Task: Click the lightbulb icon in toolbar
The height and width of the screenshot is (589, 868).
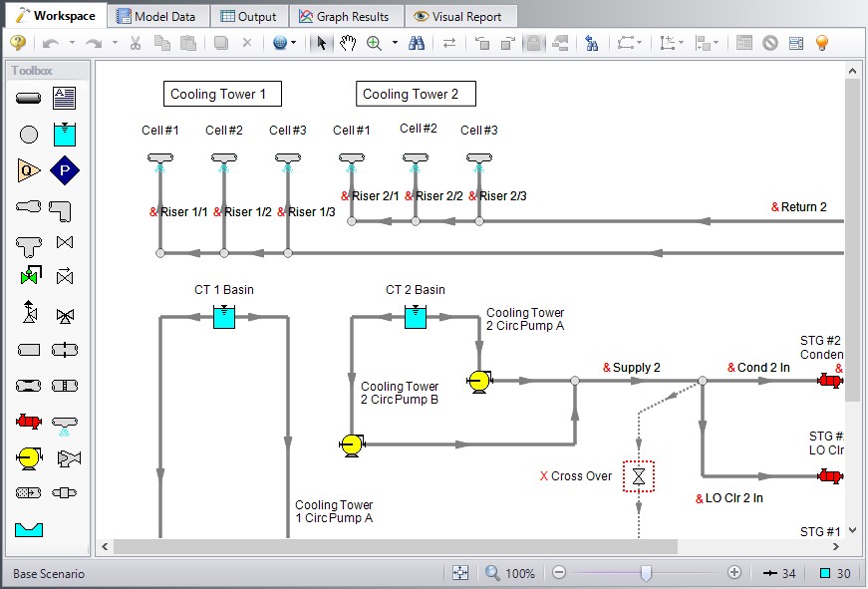Action: [822, 43]
